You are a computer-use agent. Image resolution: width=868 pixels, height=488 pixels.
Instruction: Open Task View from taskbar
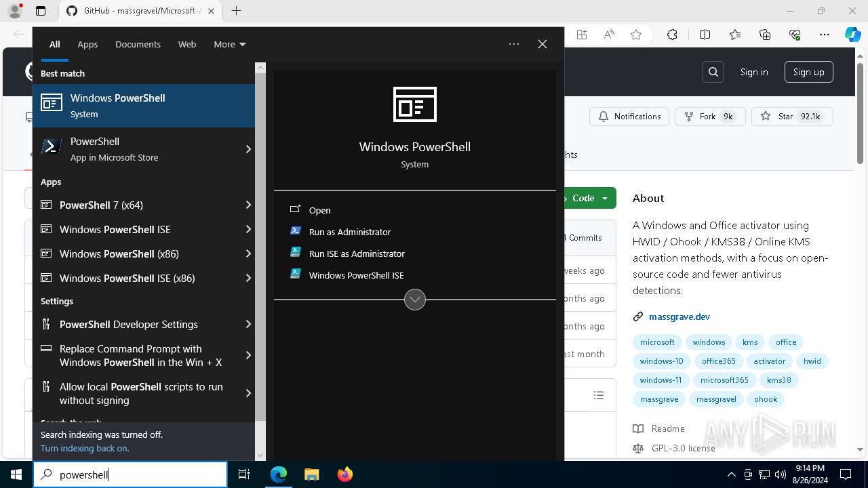point(244,474)
